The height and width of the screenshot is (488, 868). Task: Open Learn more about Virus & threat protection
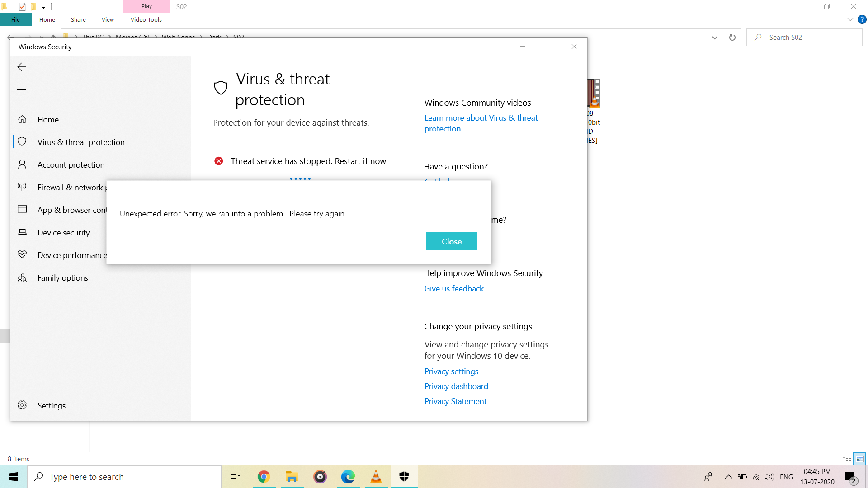point(481,123)
